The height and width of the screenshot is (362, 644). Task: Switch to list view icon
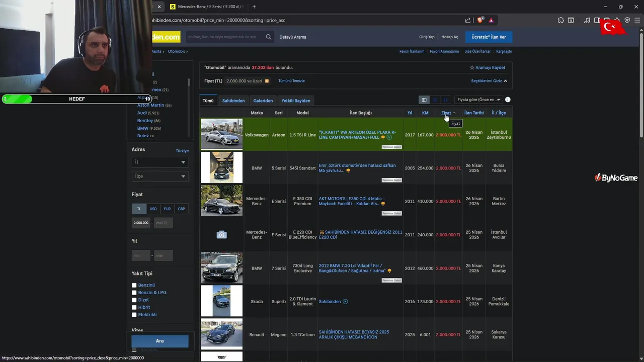pos(435,100)
